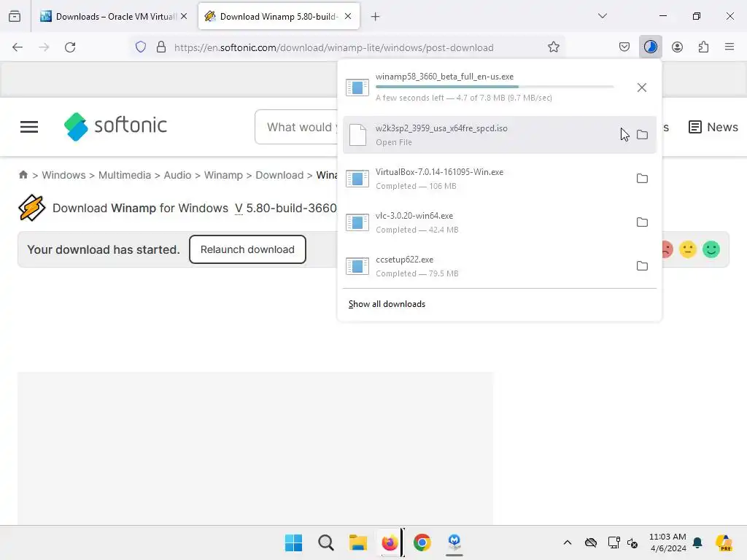The image size is (747, 560).
Task: Toggle the Downloads panel toolbar button
Action: pyautogui.click(x=650, y=47)
